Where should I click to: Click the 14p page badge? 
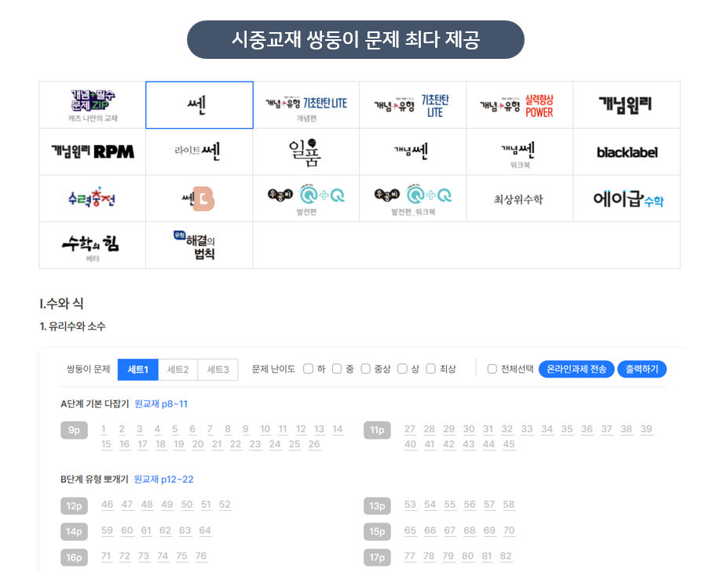click(75, 531)
